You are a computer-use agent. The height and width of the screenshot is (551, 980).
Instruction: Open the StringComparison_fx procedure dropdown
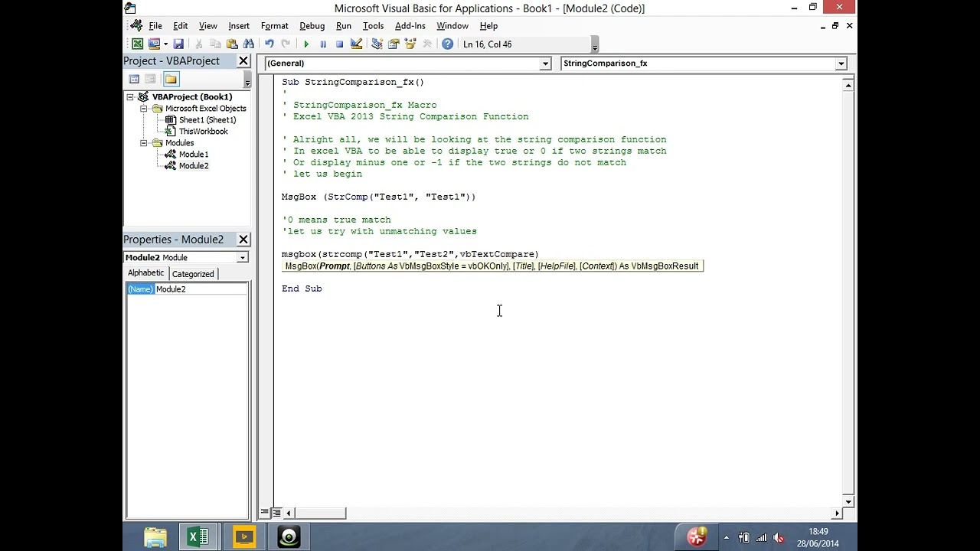[x=841, y=64]
